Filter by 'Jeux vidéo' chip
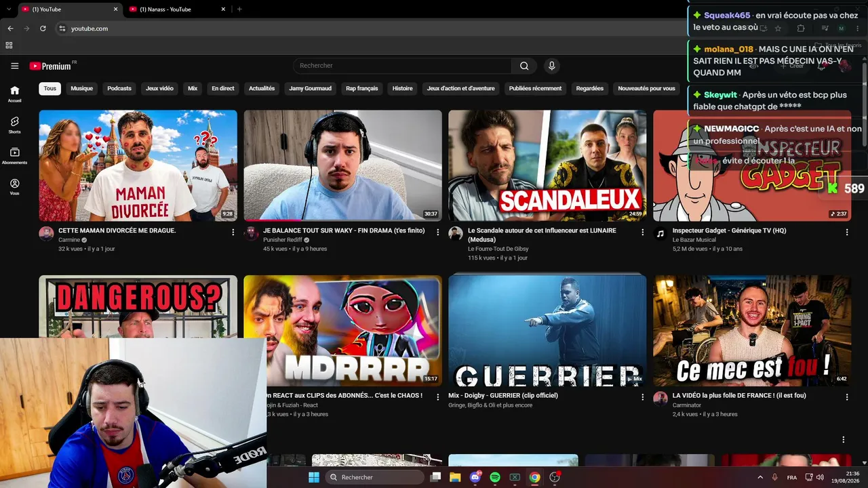This screenshot has width=868, height=488. coord(159,88)
